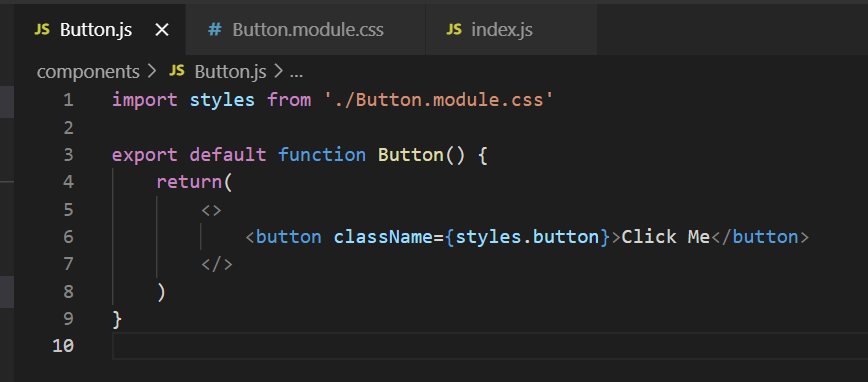Select the Button.js editor tab
Image resolution: width=868 pixels, height=382 pixels.
100,29
